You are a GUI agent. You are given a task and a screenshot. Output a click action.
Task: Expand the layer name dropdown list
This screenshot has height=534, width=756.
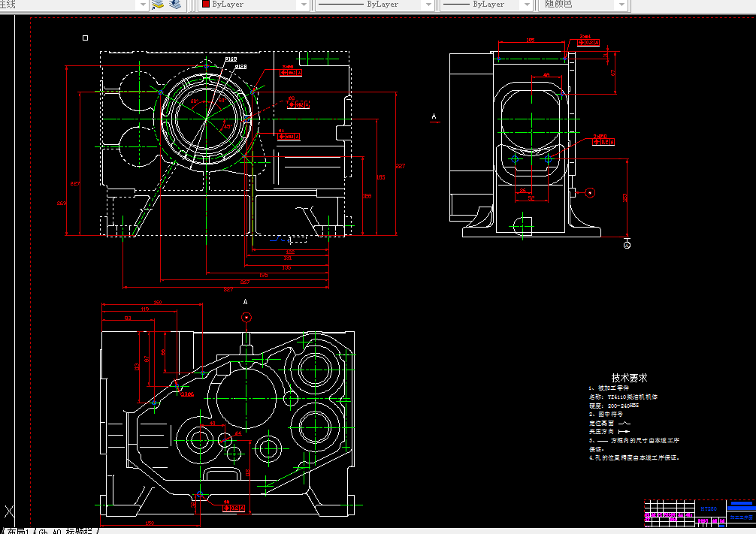coord(142,5)
